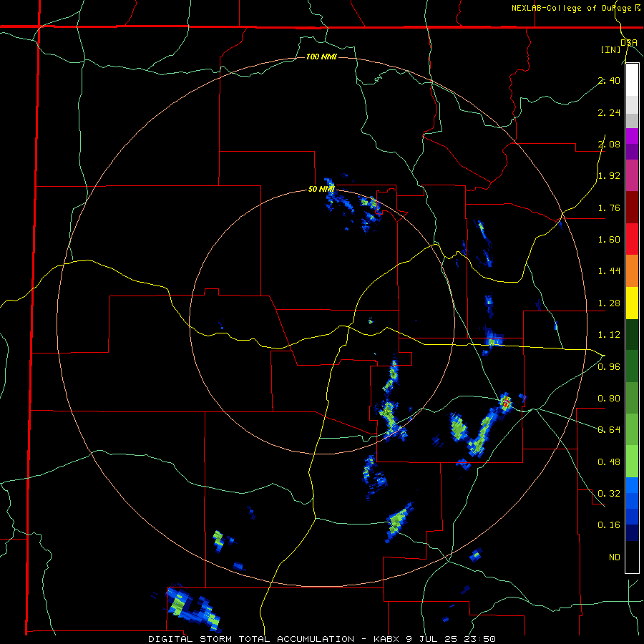Click the [IN] units label
644x644 pixels.
tap(611, 49)
